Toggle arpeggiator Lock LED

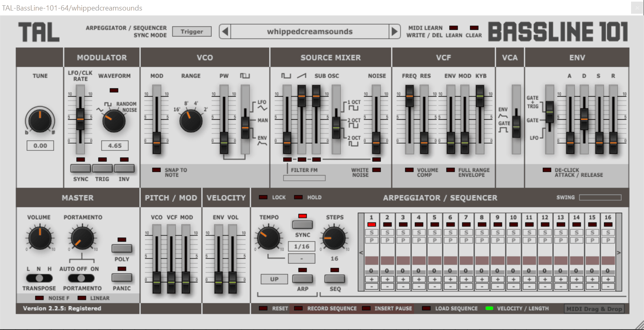(x=263, y=197)
